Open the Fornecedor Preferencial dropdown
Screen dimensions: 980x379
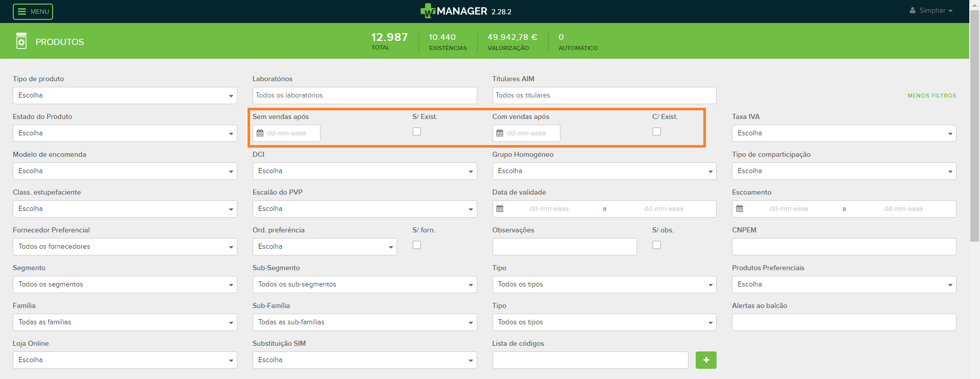click(125, 247)
